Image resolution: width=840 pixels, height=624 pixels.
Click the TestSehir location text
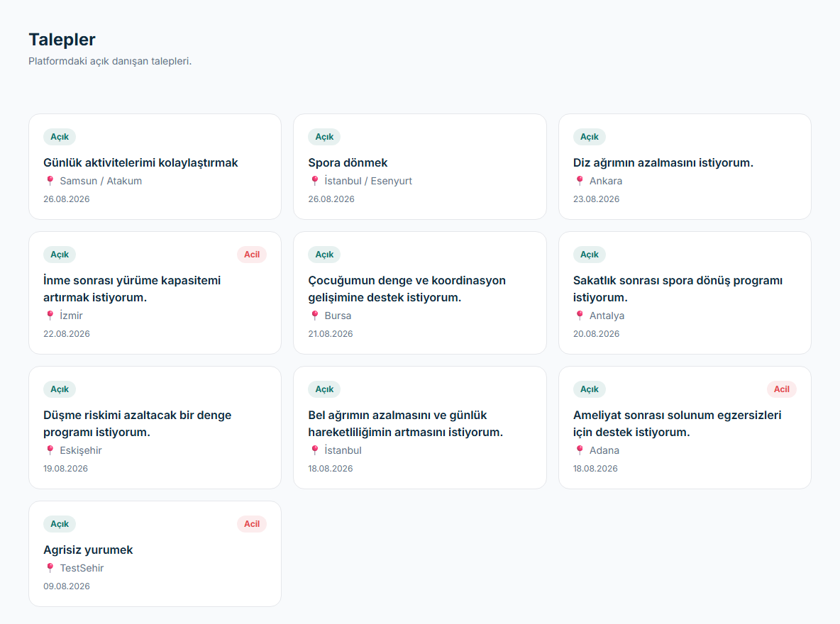[x=82, y=568]
